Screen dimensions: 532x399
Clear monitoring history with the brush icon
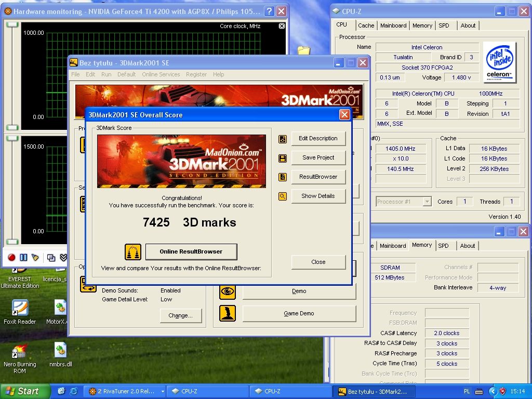35,258
